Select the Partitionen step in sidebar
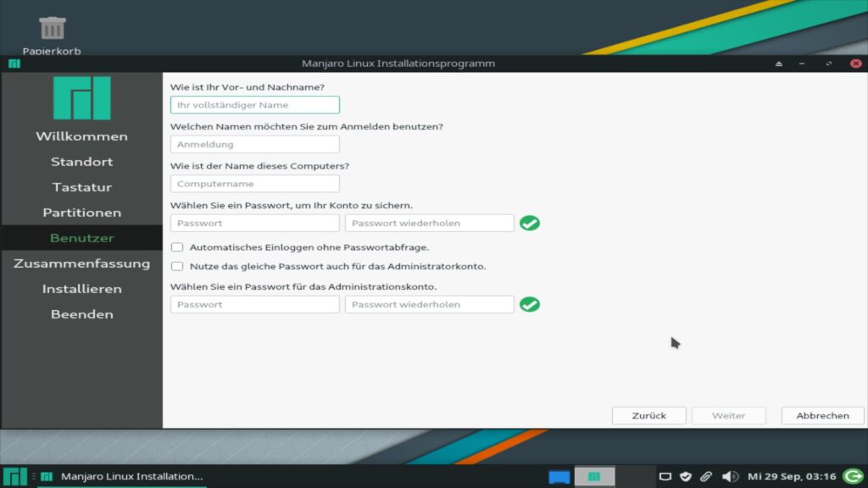 [82, 213]
